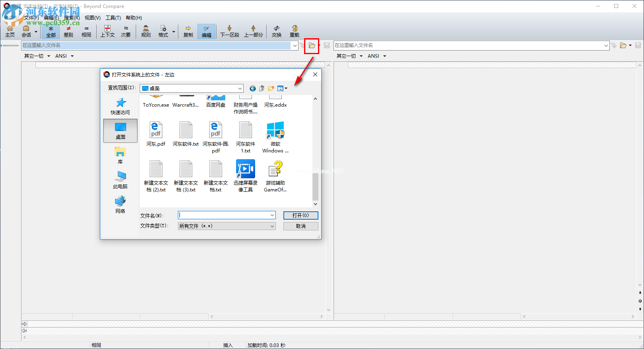
Task: Click the 规则 (Rules) toolbar icon
Action: (x=146, y=31)
